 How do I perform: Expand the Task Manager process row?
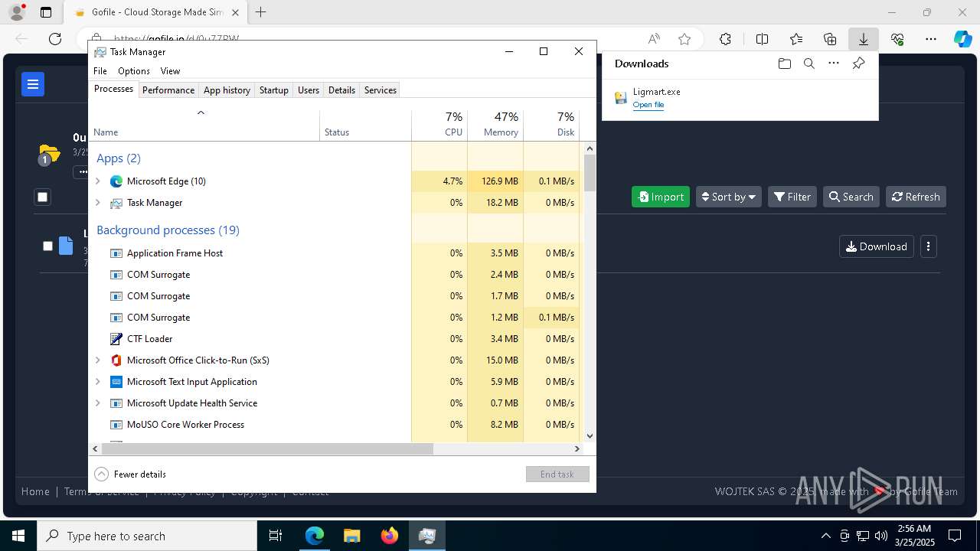coord(97,203)
